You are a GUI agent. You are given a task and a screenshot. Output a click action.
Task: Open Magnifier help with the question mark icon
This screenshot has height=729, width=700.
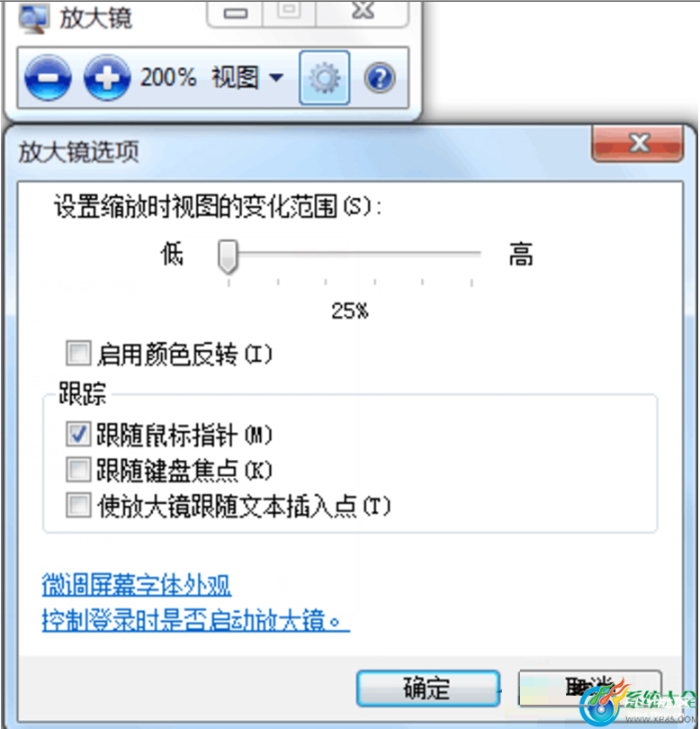tap(380, 77)
